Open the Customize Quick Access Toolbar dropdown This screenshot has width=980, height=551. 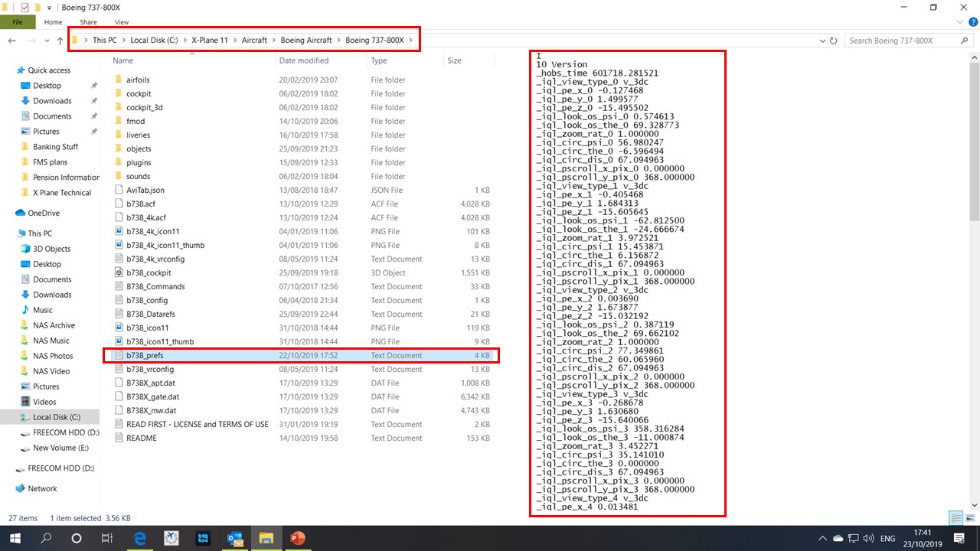[48, 8]
